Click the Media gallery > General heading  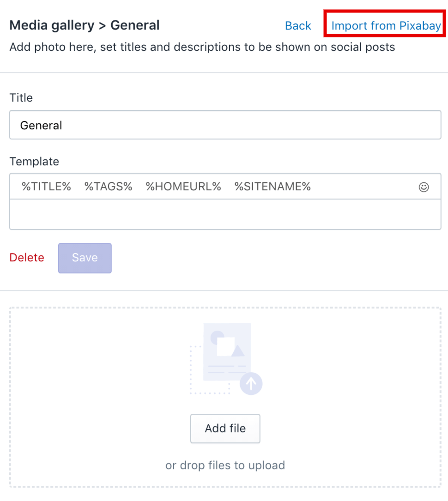point(85,25)
